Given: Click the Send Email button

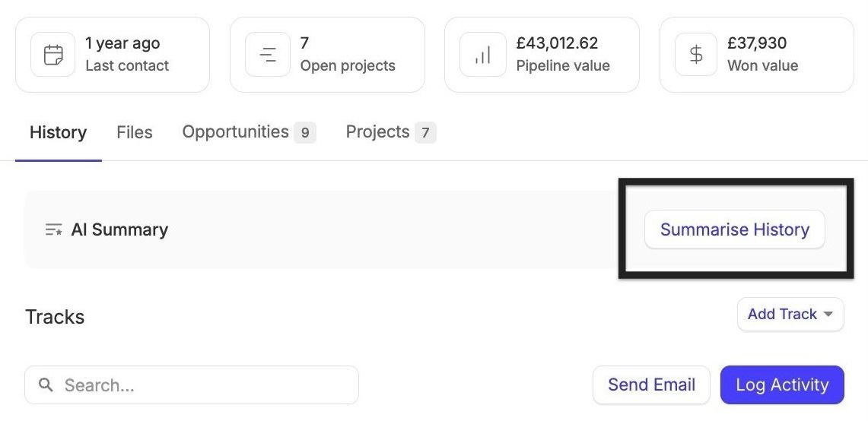Looking at the screenshot, I should click(651, 385).
